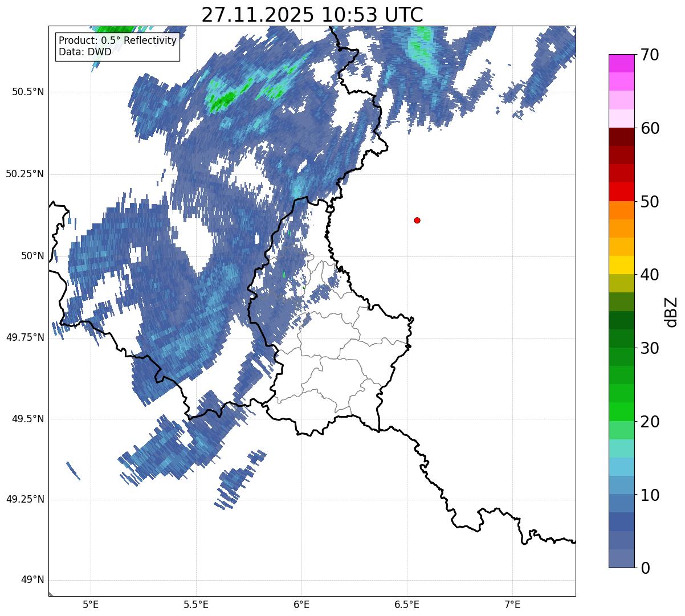Screen dimensions: 685x616
Task: Click the olive colorbar segment below 40
Action: (x=621, y=283)
